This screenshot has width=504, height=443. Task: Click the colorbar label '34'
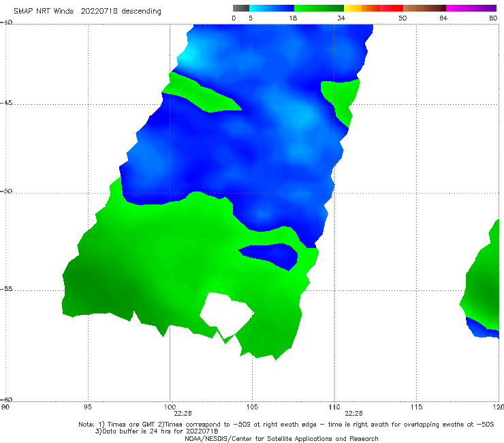(x=341, y=18)
